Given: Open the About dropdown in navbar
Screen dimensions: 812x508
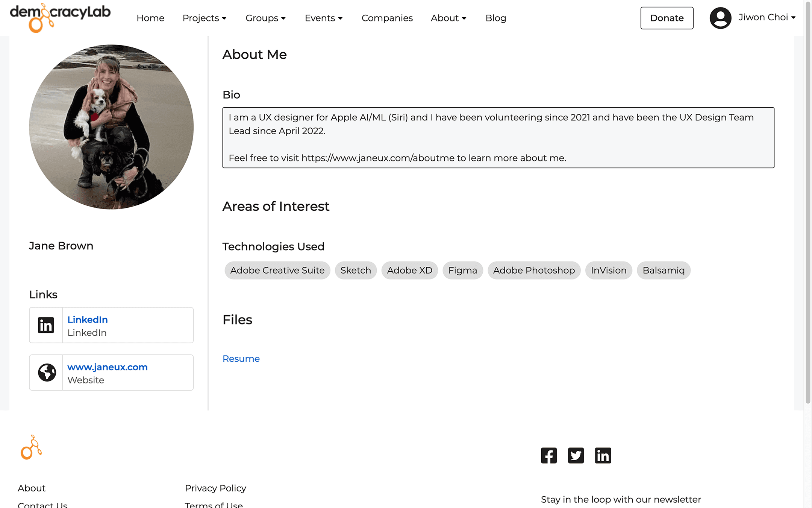Looking at the screenshot, I should pyautogui.click(x=448, y=18).
